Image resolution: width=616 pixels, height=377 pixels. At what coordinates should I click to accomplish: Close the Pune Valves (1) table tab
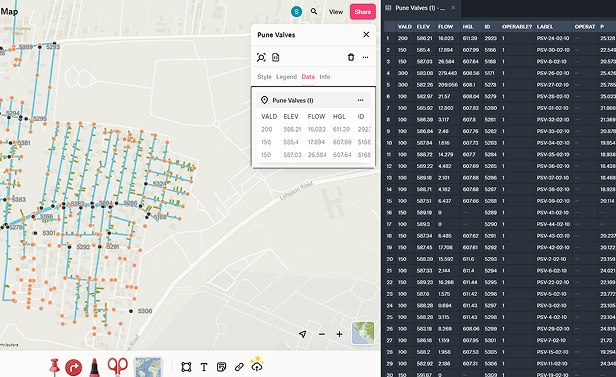coord(453,8)
